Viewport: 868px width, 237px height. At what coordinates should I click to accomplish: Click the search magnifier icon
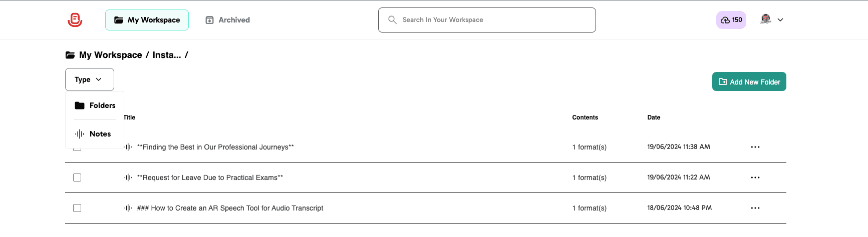[x=393, y=20]
